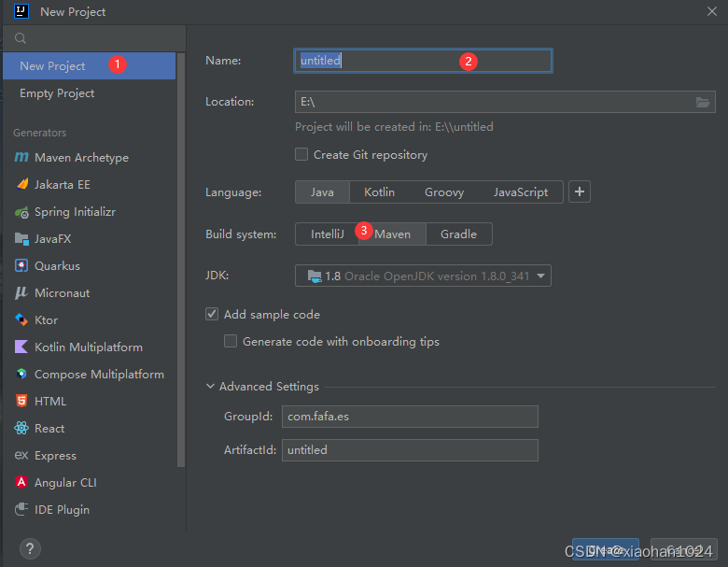728x567 pixels.
Task: Click the Kotlin Multiplatform icon
Action: 21,347
